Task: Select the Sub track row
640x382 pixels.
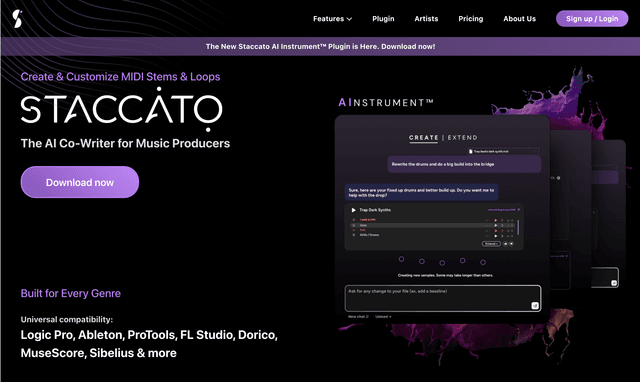Action: click(x=433, y=230)
